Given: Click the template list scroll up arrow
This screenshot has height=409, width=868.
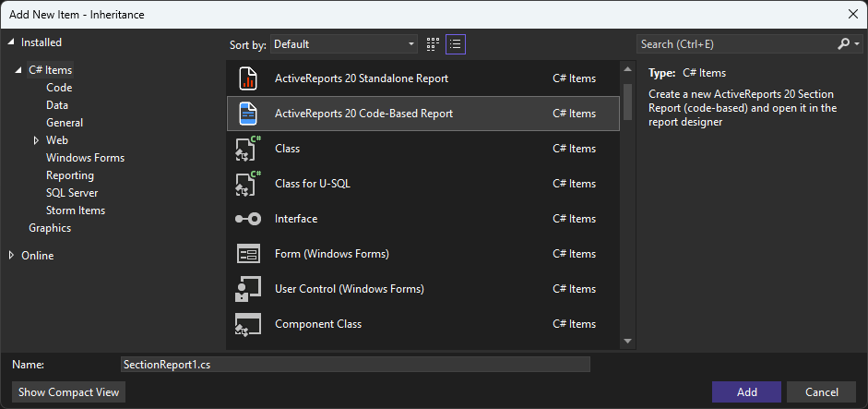Looking at the screenshot, I should point(627,69).
